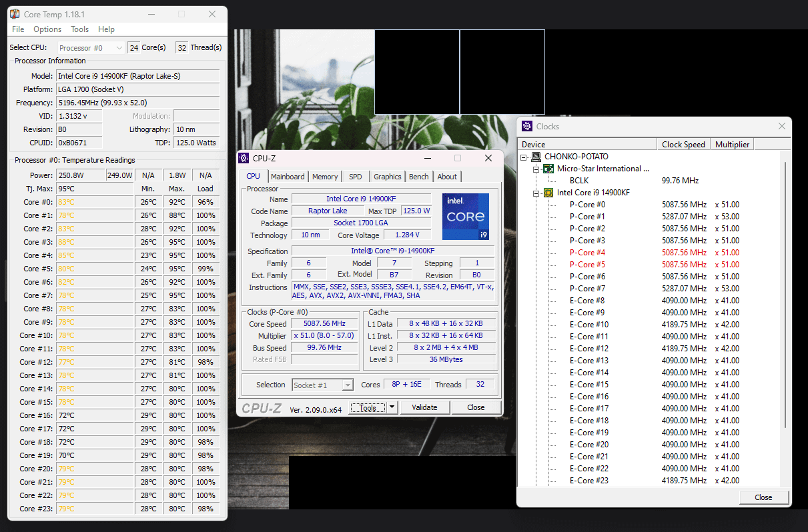Screen dimensions: 808x532
Task: Click the CHONKO-POTATO computer icon
Action: 536,157
